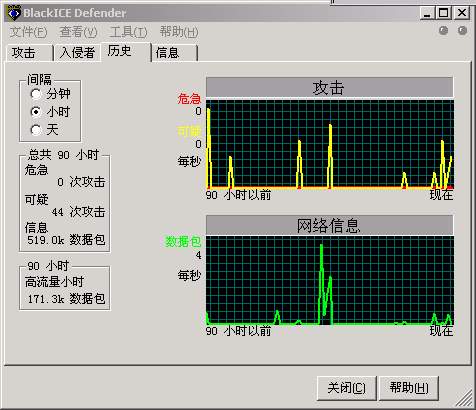The height and width of the screenshot is (410, 476).
Task: Switch to the 信息 tab
Action: coord(175,53)
